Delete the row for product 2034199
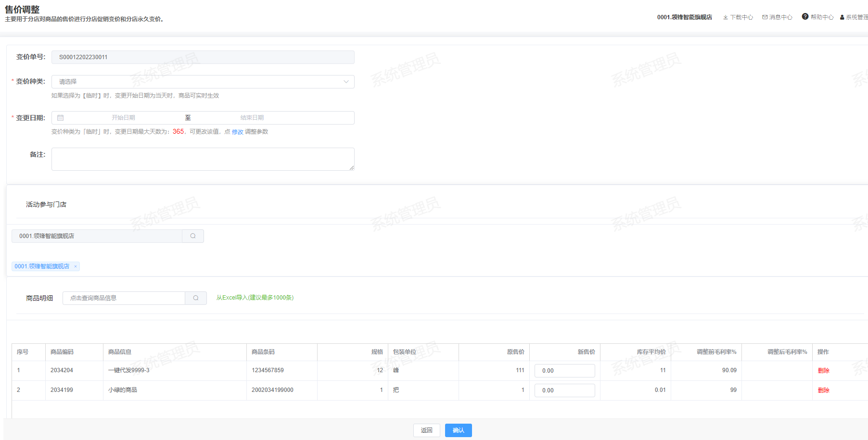Screen dimensions: 868x440 (x=824, y=390)
